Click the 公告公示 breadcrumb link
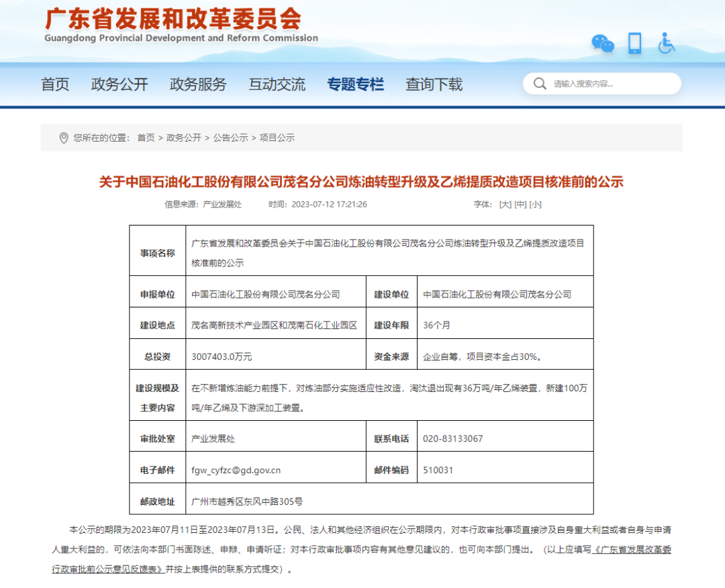This screenshot has height=588, width=725. [230, 138]
